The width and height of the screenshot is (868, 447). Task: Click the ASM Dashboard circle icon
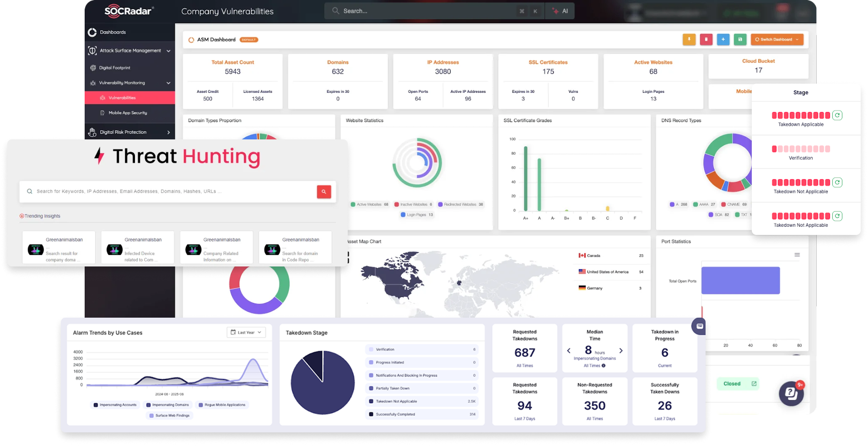(191, 40)
